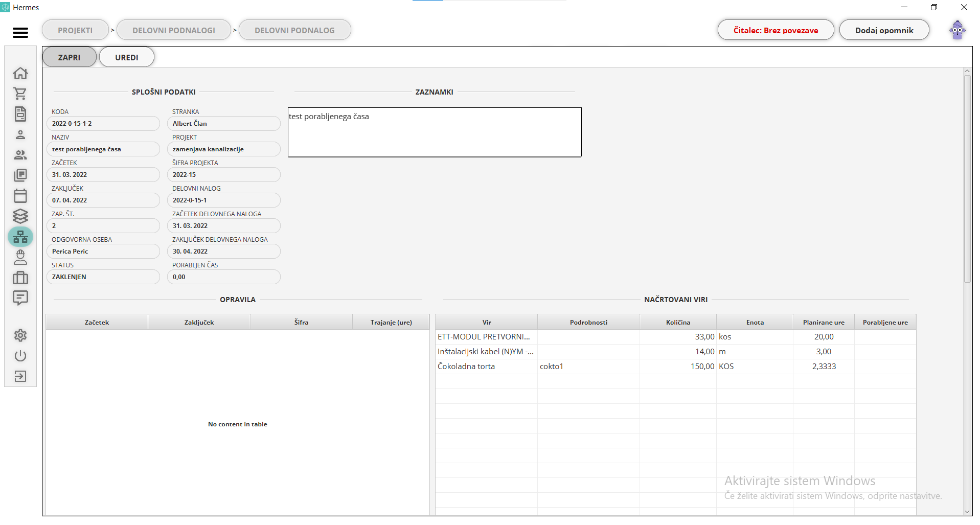Open the stacked notes sidebar icon
This screenshot has width=980, height=525.
(x=20, y=175)
